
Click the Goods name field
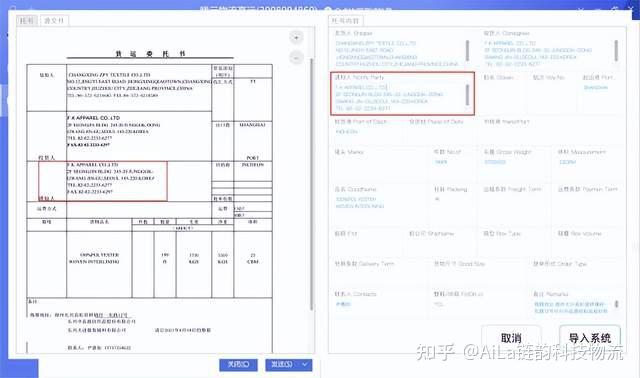(380, 203)
